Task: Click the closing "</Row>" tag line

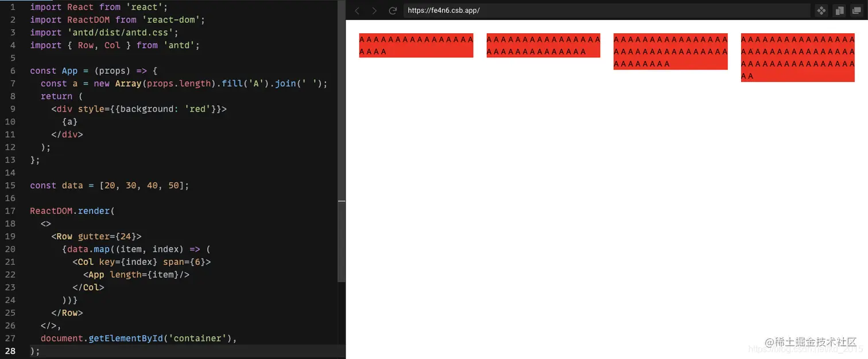Action: pyautogui.click(x=67, y=313)
